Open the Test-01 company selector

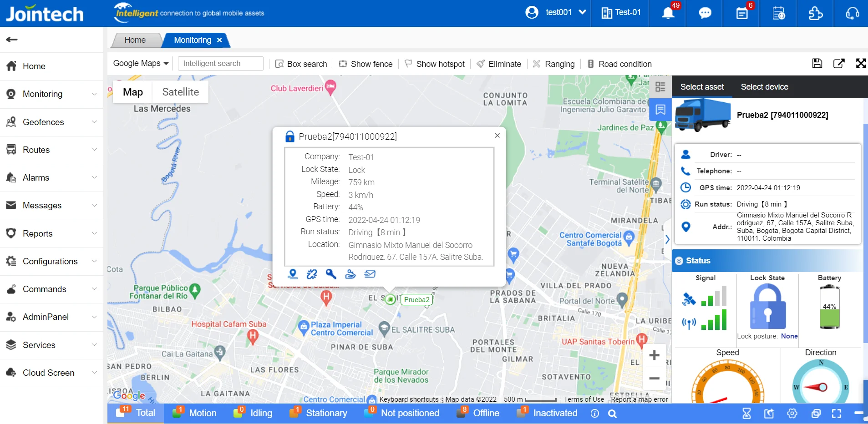[x=621, y=13]
